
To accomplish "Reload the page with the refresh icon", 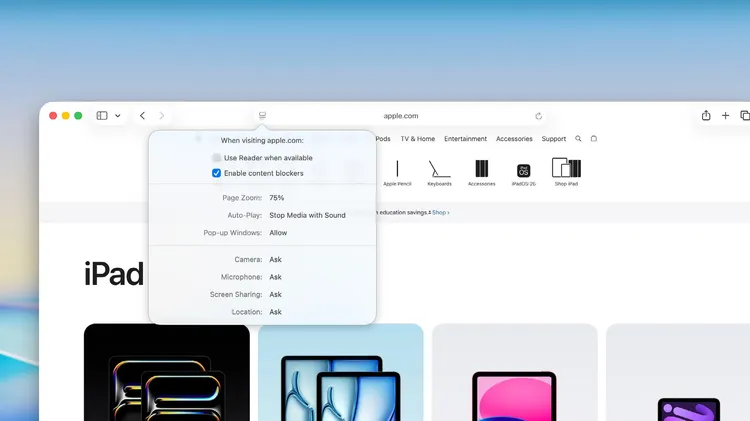I will [x=539, y=116].
